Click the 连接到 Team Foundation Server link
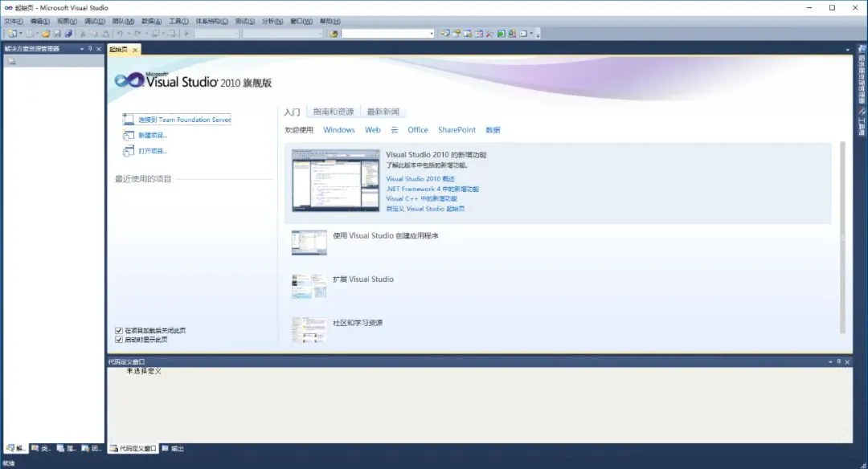Viewport: 868px width, 469px height. [x=184, y=120]
